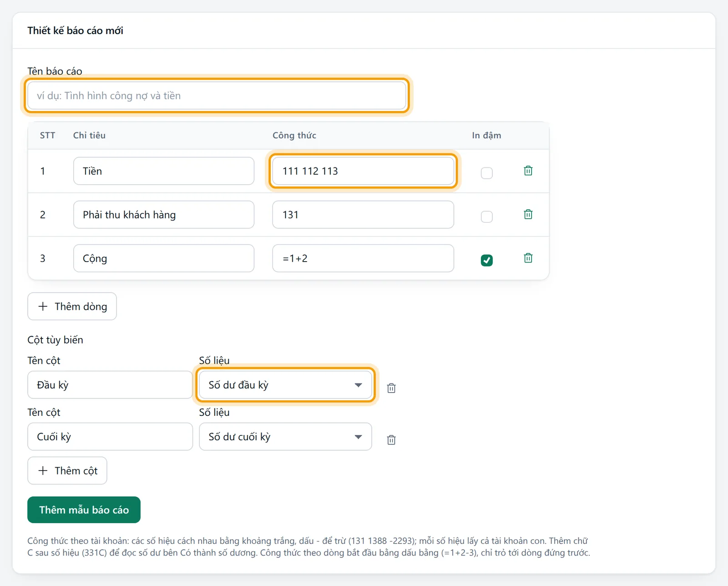
Task: Focus the Tên báo cáo input field
Action: coord(217,96)
